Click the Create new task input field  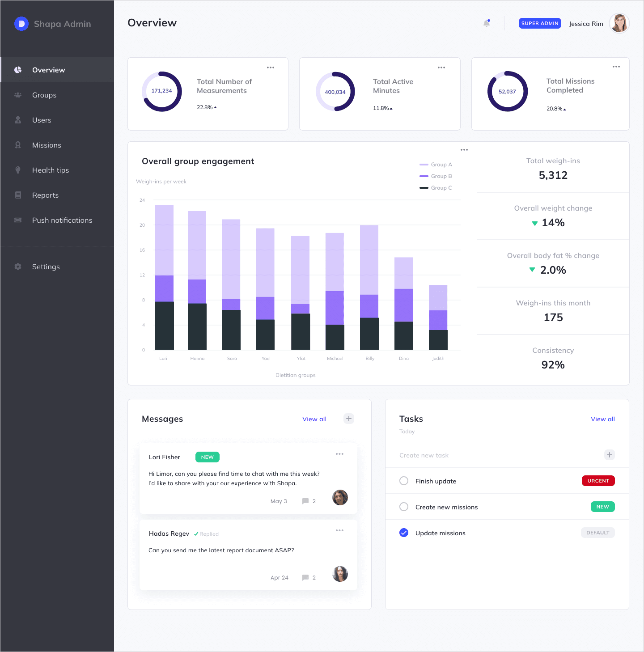coord(447,455)
